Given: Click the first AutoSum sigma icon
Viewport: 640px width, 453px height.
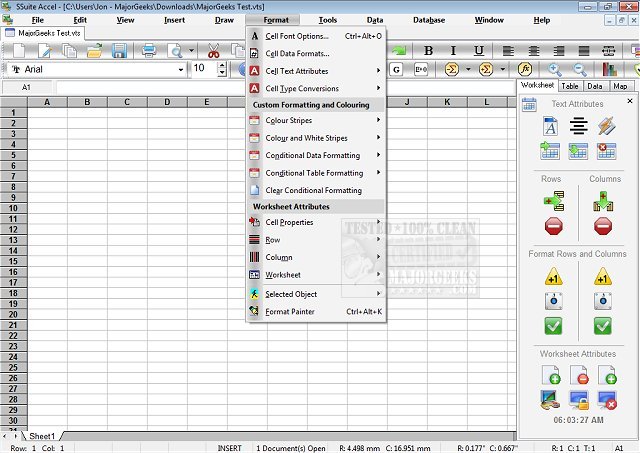Looking at the screenshot, I should (x=452, y=69).
